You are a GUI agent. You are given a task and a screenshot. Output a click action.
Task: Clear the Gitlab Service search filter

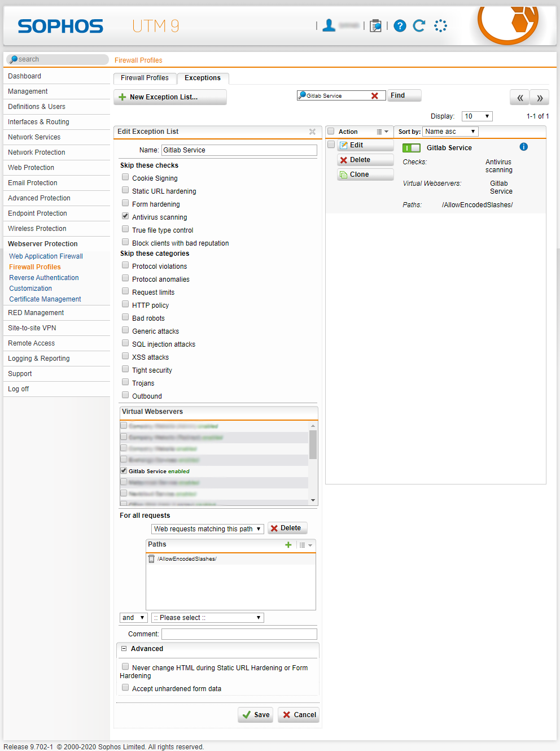pyautogui.click(x=374, y=96)
